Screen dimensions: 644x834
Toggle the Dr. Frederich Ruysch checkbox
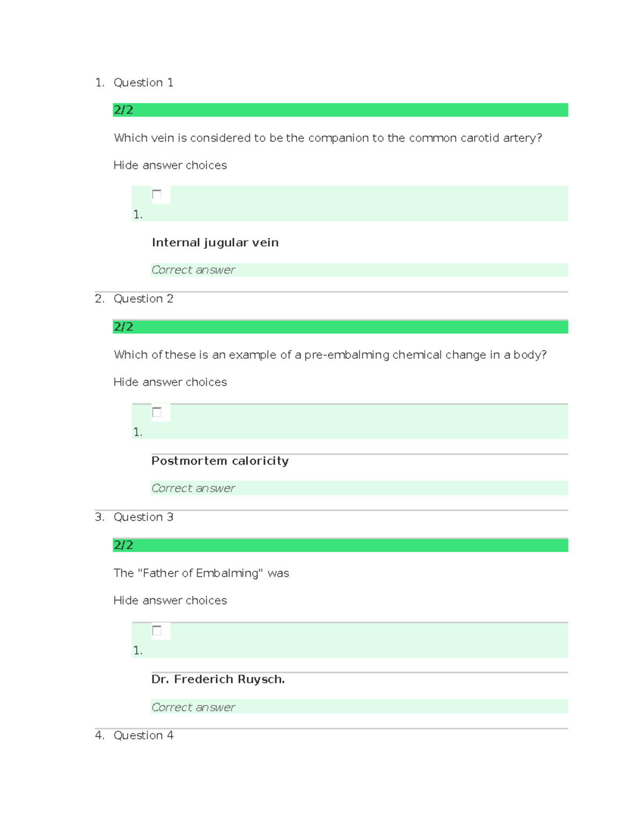click(x=157, y=630)
